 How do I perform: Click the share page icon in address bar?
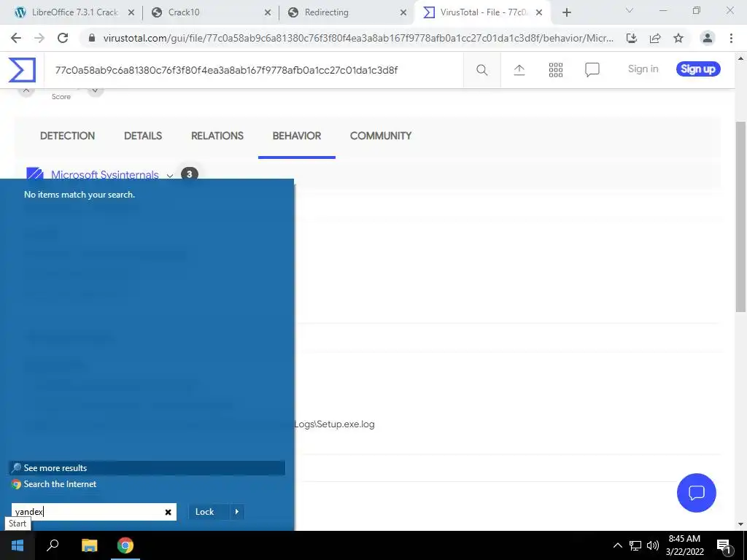655,38
